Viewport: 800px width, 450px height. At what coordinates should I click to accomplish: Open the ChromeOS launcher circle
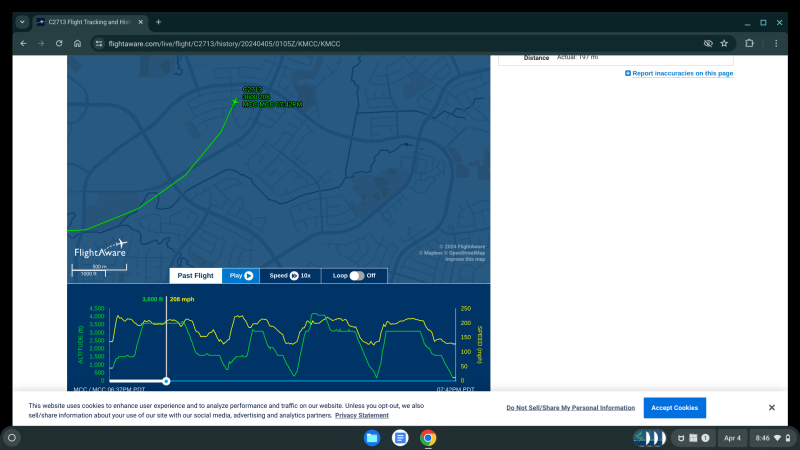pos(12,438)
